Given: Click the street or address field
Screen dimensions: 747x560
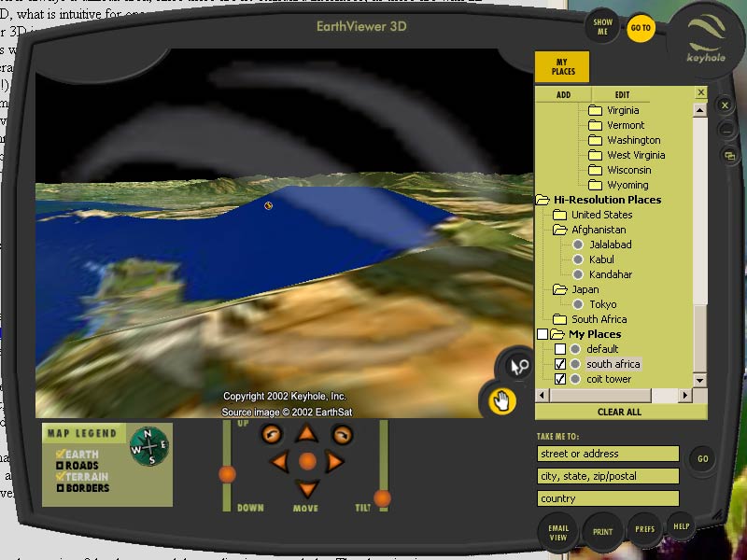Looking at the screenshot, I should [608, 454].
